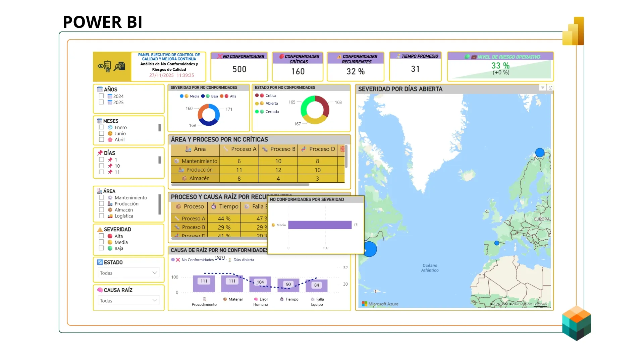
Task: Click the red X No Conformidades icon
Action: click(178, 260)
